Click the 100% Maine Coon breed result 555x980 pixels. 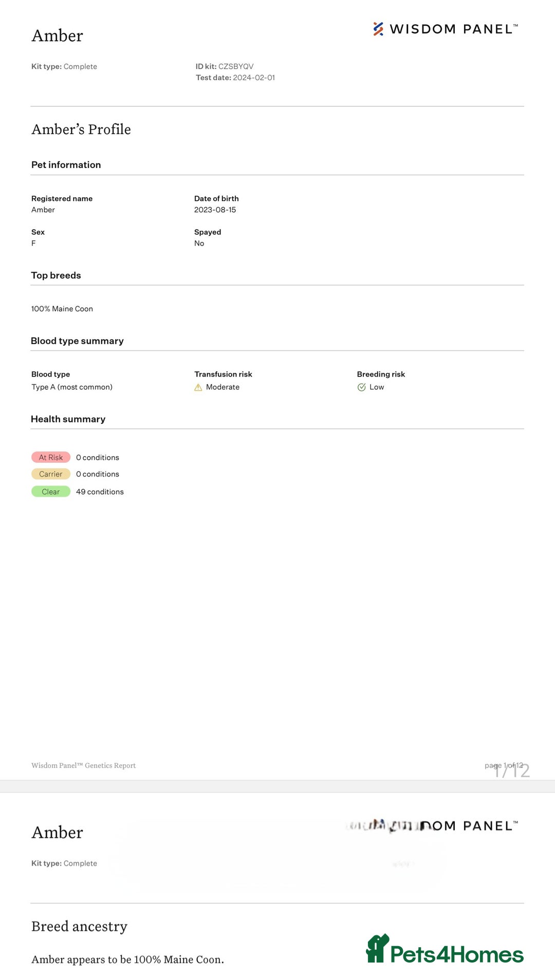click(x=62, y=309)
